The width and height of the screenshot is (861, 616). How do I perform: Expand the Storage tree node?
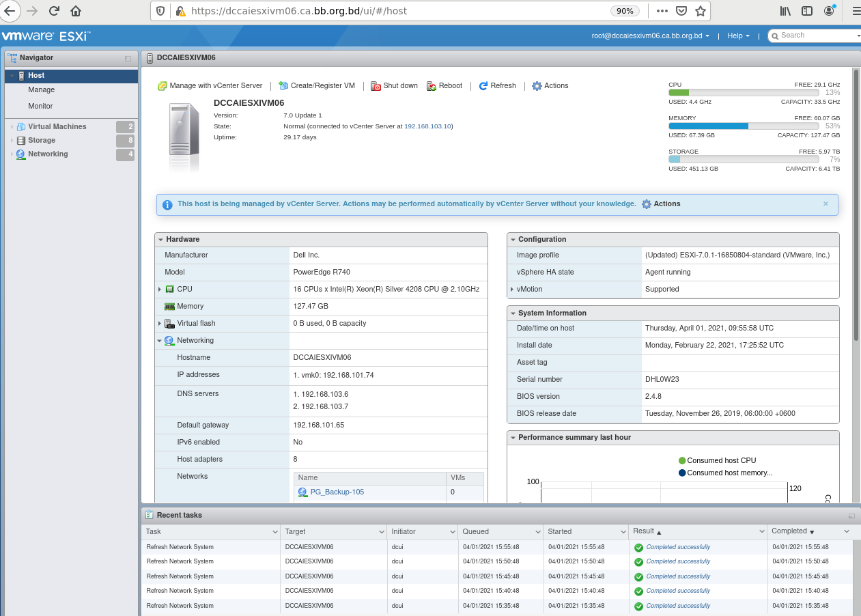(x=12, y=141)
